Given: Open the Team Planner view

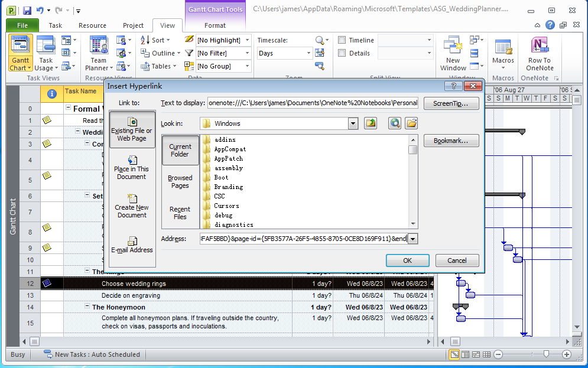Looking at the screenshot, I should 99,53.
